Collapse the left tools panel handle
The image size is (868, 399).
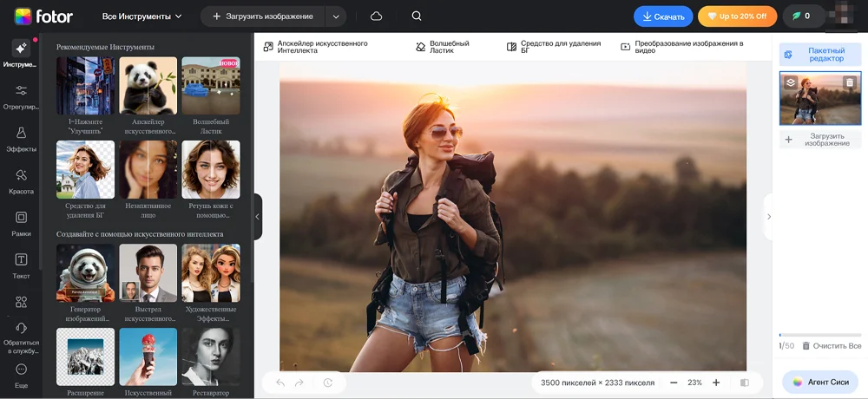coord(257,217)
